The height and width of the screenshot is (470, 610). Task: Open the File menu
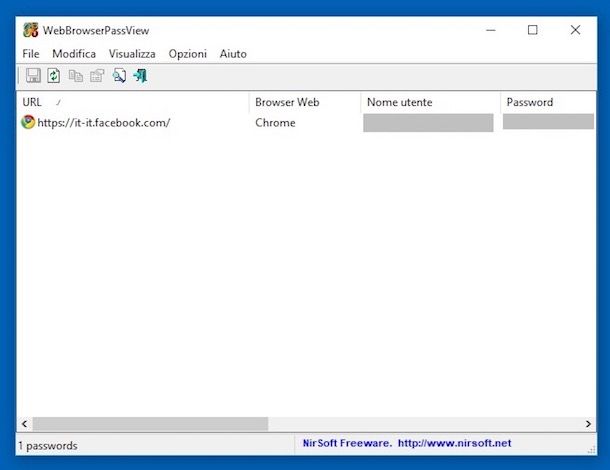click(31, 54)
